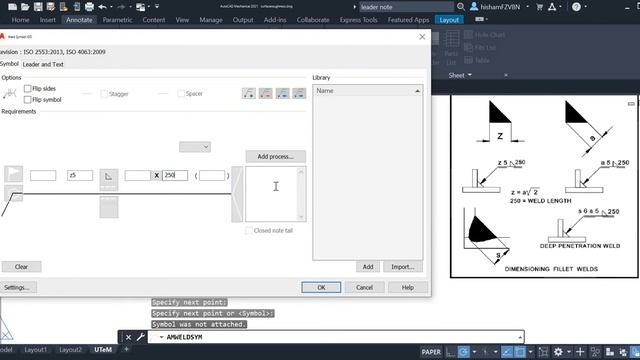
Task: Sort the Library Name column header
Action: point(368,91)
